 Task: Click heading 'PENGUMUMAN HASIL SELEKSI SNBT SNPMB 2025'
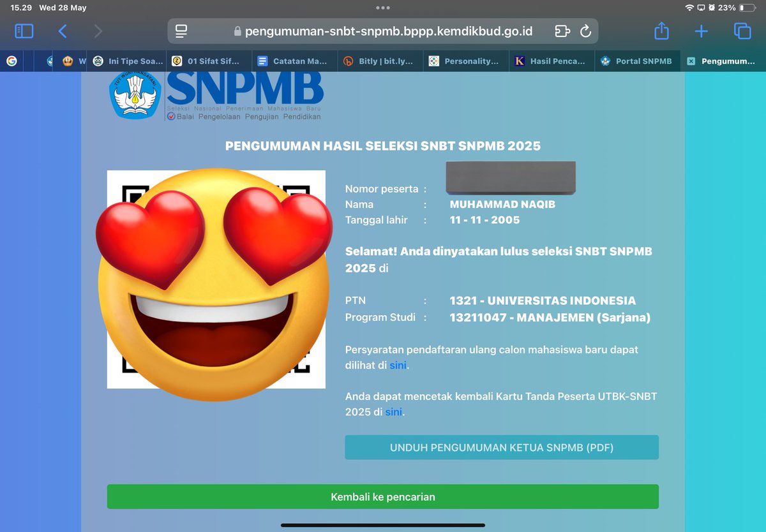(x=383, y=146)
